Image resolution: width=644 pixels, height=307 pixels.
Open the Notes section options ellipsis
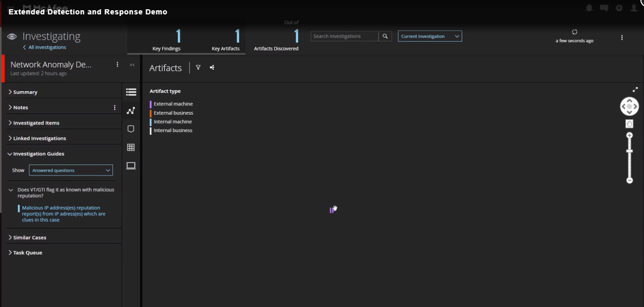tap(115, 107)
